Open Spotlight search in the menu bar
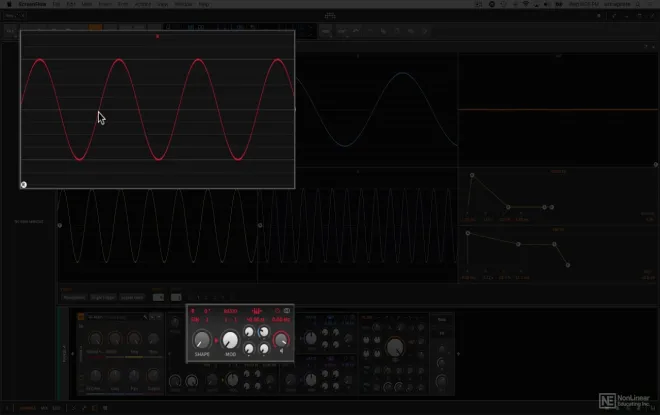This screenshot has height=415, width=660. 639,4
